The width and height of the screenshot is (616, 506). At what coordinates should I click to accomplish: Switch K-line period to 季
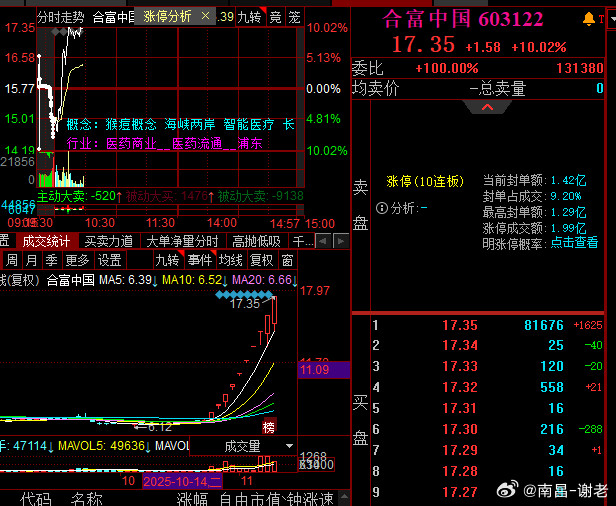[51, 260]
